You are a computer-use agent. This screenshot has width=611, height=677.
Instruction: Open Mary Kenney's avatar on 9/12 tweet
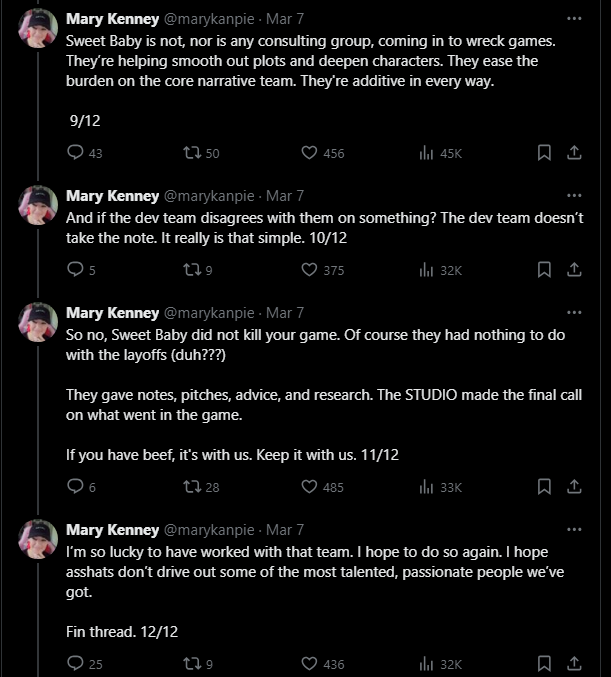click(38, 28)
